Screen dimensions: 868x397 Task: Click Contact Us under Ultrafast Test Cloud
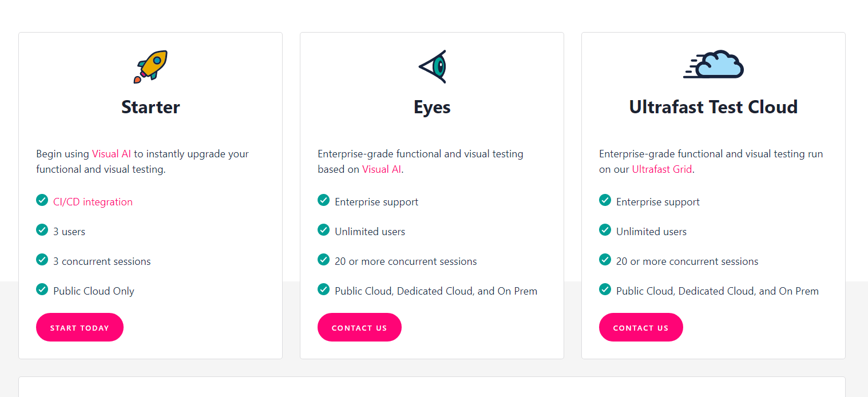641,327
